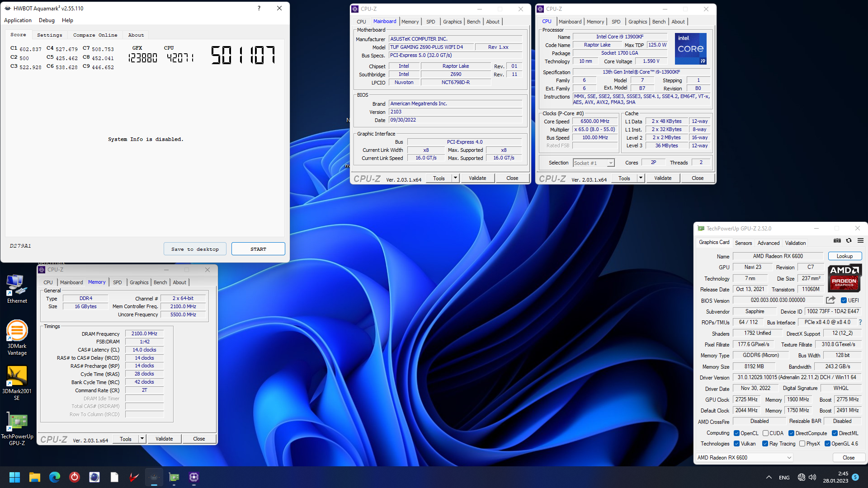868x488 pixels.
Task: Open File Explorer from the taskbar
Action: pos(35,477)
